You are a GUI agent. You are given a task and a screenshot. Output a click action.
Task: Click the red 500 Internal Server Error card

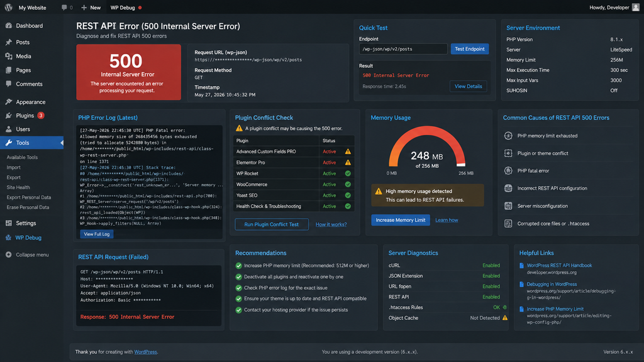pyautogui.click(x=128, y=72)
